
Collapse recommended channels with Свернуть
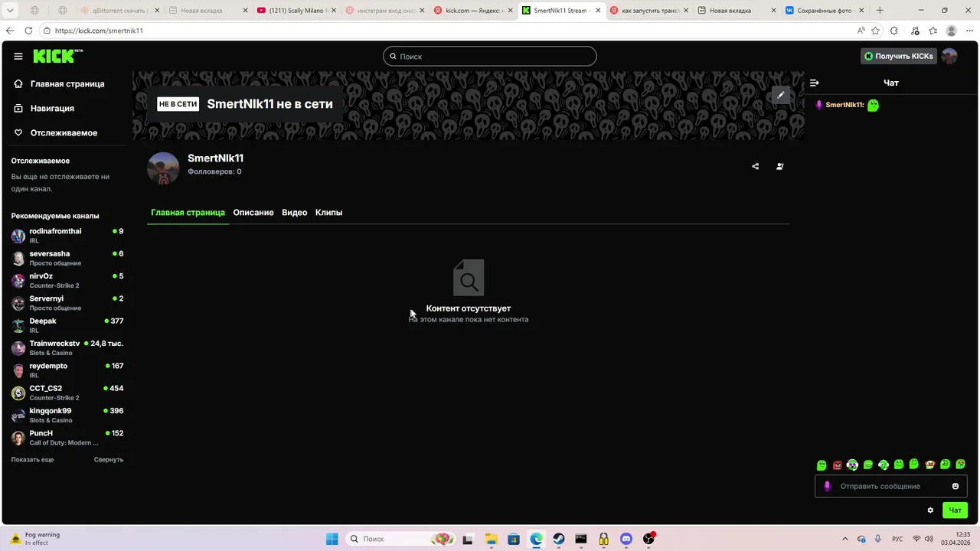coord(109,460)
